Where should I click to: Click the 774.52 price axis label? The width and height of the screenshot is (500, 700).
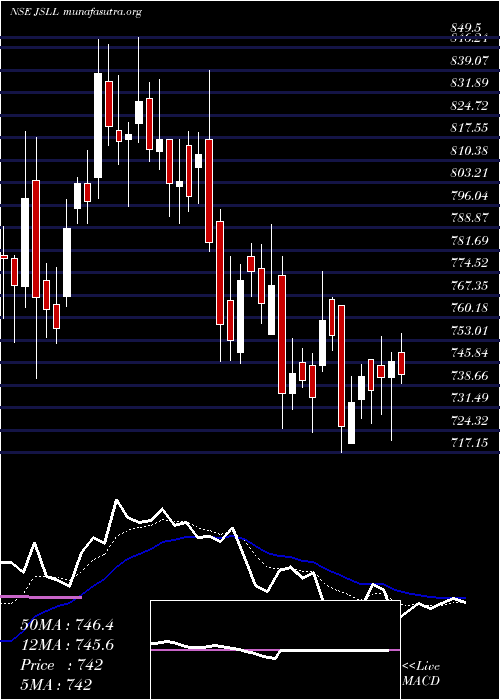[x=469, y=263]
